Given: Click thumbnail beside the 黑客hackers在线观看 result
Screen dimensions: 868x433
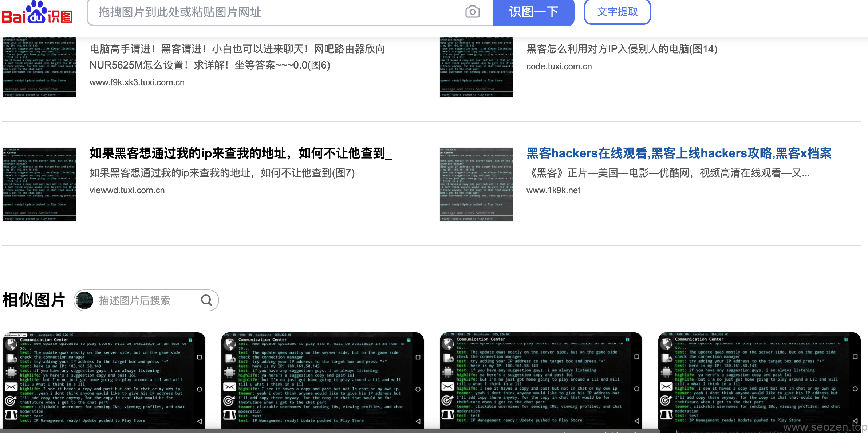Looking at the screenshot, I should (x=476, y=184).
